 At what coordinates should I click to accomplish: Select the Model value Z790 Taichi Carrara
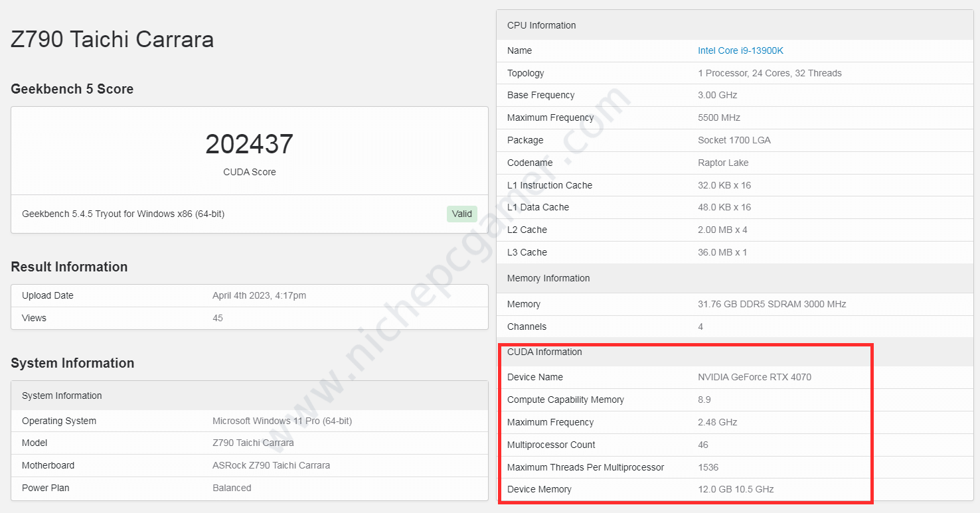[253, 443]
